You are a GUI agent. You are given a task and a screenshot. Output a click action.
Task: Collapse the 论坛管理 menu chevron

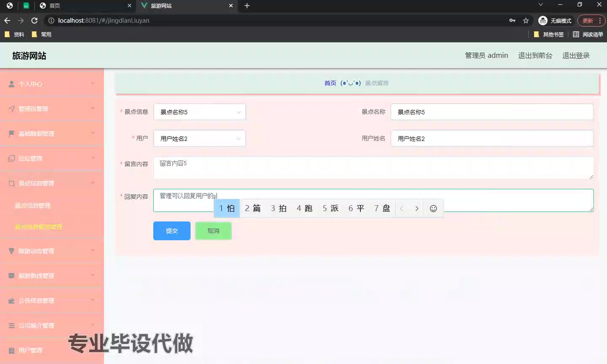click(x=93, y=158)
